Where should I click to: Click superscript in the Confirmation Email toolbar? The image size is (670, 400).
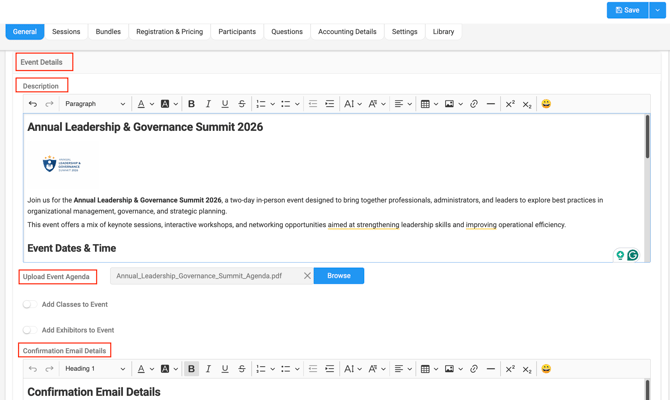[x=510, y=369]
